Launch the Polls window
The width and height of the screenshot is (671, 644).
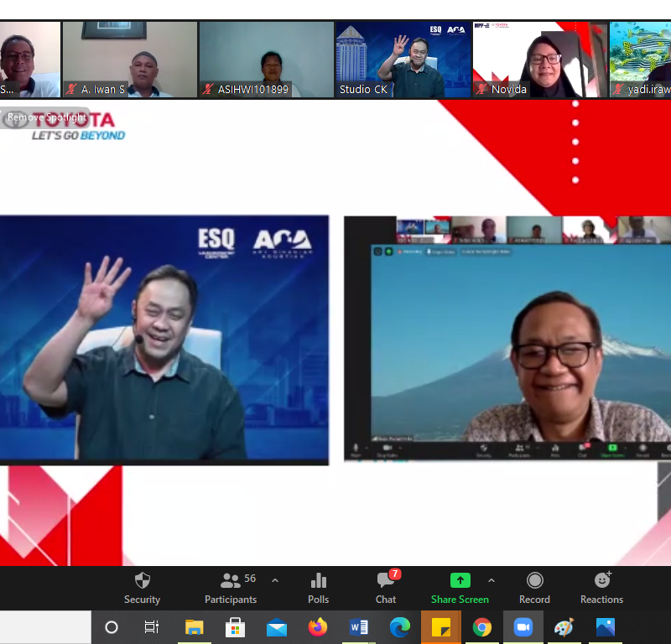pos(318,587)
